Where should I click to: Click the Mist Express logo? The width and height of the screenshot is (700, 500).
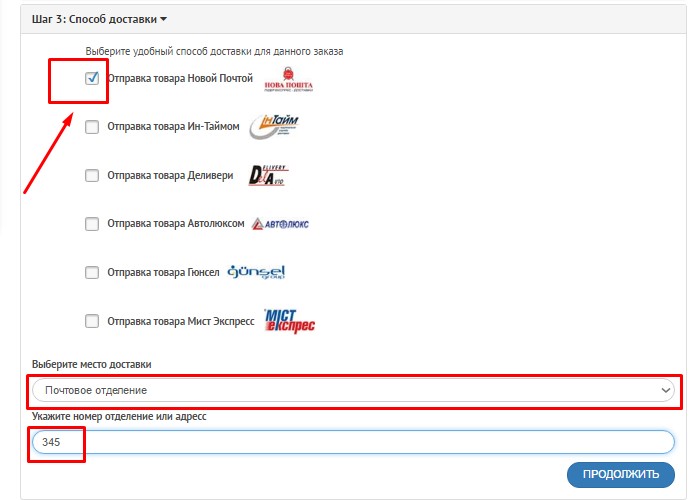click(289, 321)
